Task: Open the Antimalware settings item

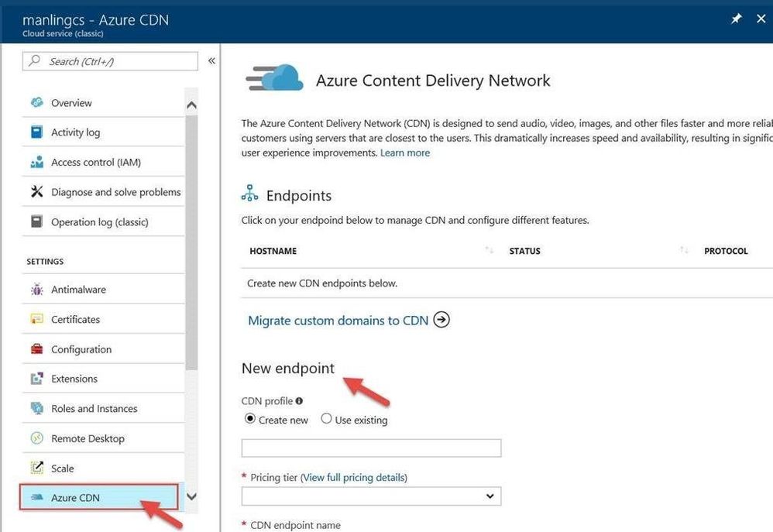Action: [x=103, y=290]
